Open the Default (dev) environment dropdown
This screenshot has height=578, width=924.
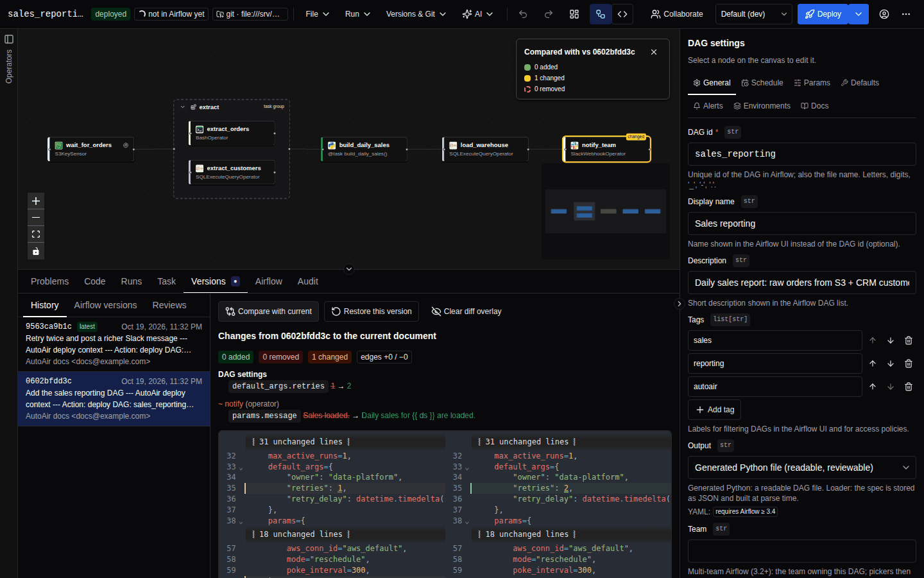point(754,14)
